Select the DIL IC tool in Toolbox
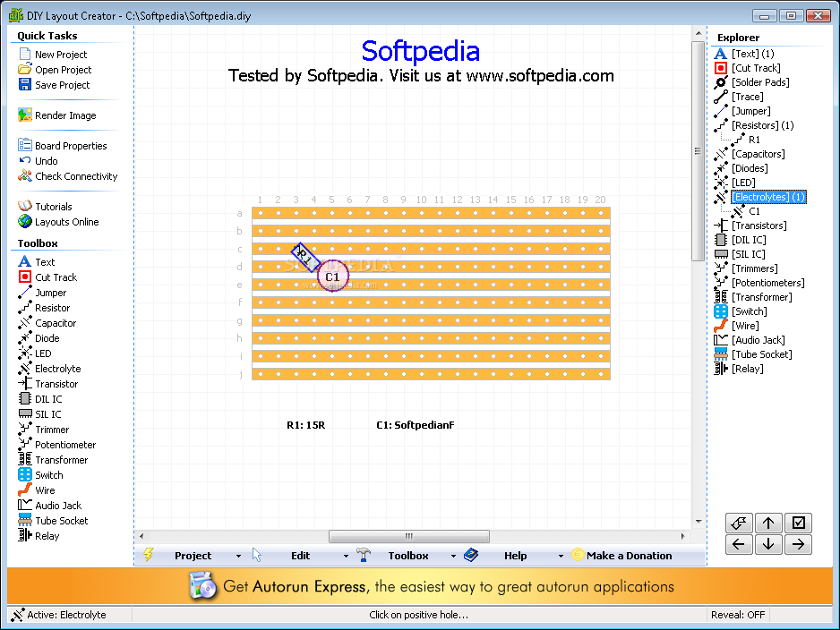 39,399
